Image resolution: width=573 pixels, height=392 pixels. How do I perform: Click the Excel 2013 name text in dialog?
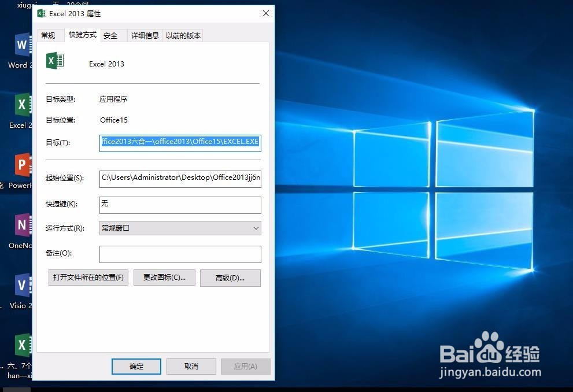pos(107,64)
